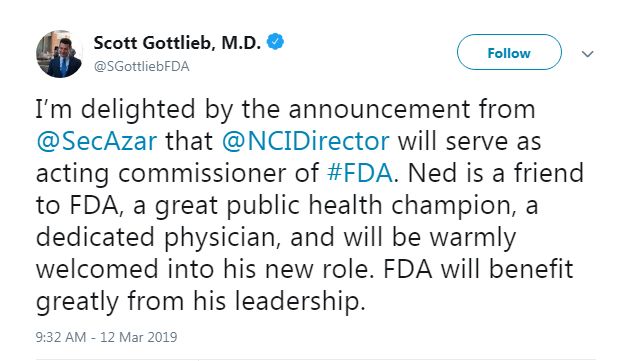
Task: Click the text "acting commissioner of"
Action: click(x=177, y=173)
